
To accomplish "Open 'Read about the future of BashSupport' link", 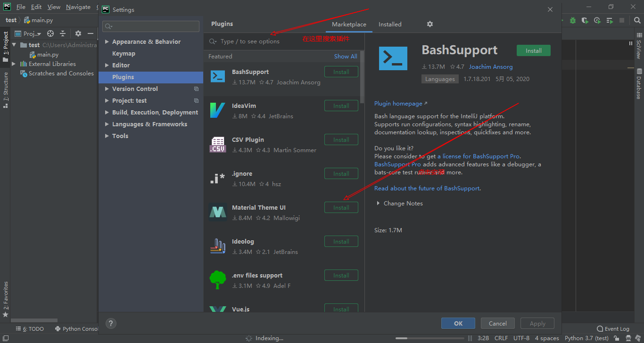I will coord(428,188).
